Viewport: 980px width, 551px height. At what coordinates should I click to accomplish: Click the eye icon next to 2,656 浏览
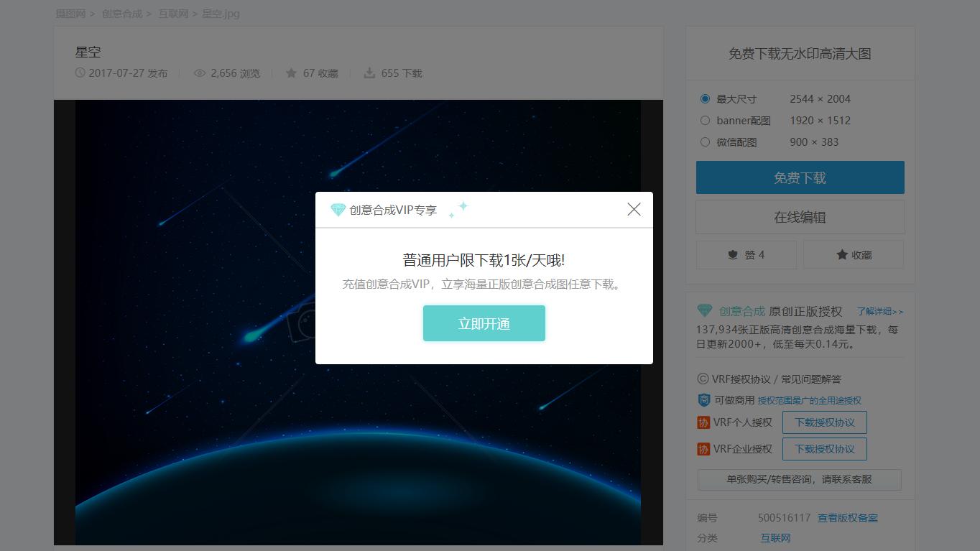click(199, 73)
